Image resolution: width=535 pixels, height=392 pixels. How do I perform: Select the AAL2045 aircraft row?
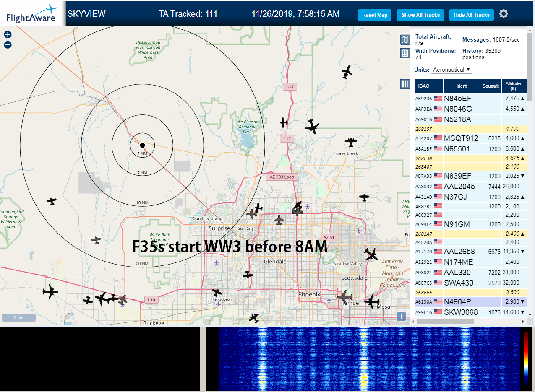(x=470, y=186)
